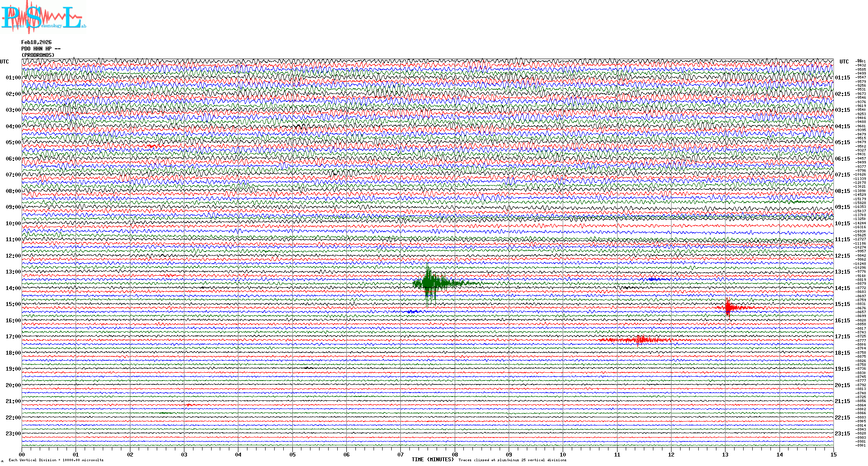Screen dimensions: 868x466
Task: Click the PSL seismology lab logo
Action: [43, 17]
